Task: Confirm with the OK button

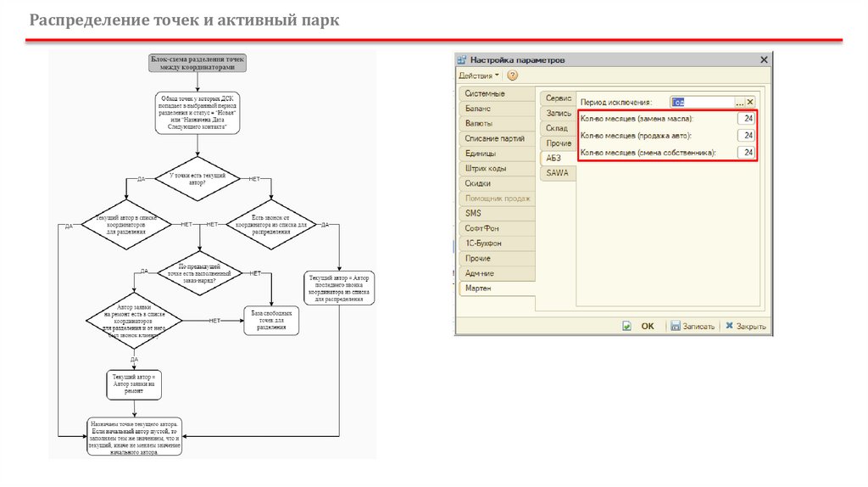Action: click(x=639, y=327)
